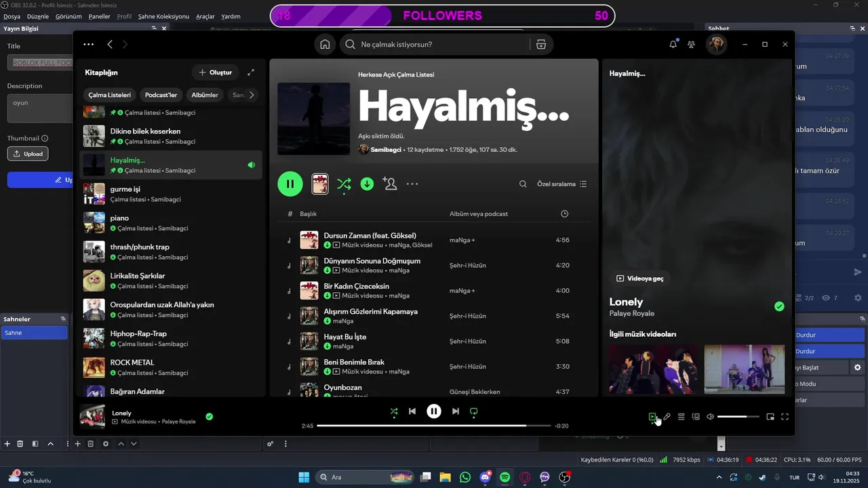The image size is (868, 488).
Task: Toggle the Now Playing view button
Action: (x=652, y=417)
